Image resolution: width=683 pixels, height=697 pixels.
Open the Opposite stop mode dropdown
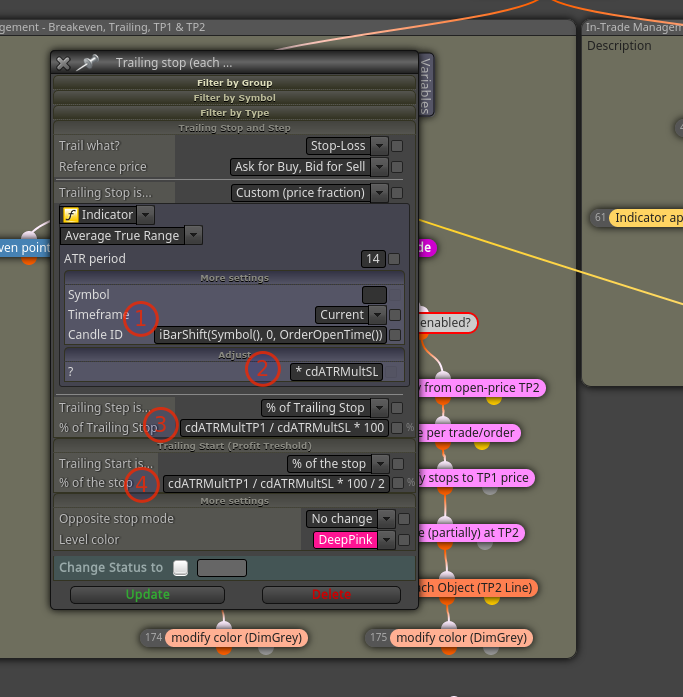pyautogui.click(x=350, y=519)
